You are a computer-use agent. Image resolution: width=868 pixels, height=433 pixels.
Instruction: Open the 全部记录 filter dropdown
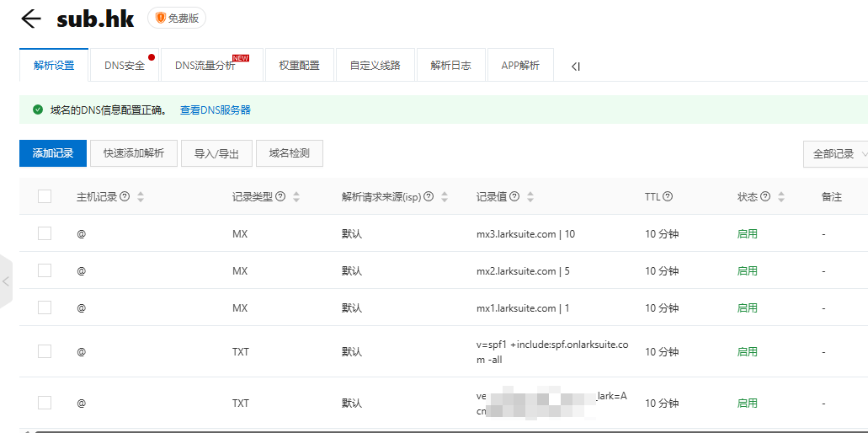coord(836,154)
